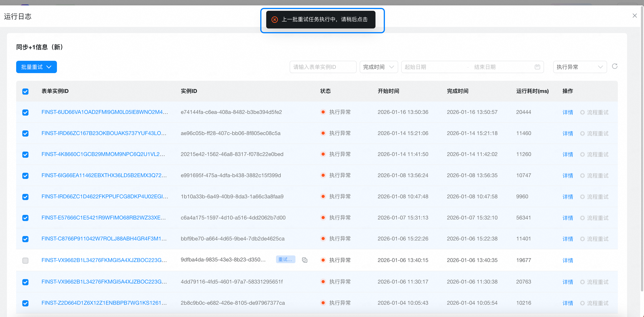Toggle the select-all checkbox in the table header
This screenshot has width=644, height=317.
click(x=25, y=92)
